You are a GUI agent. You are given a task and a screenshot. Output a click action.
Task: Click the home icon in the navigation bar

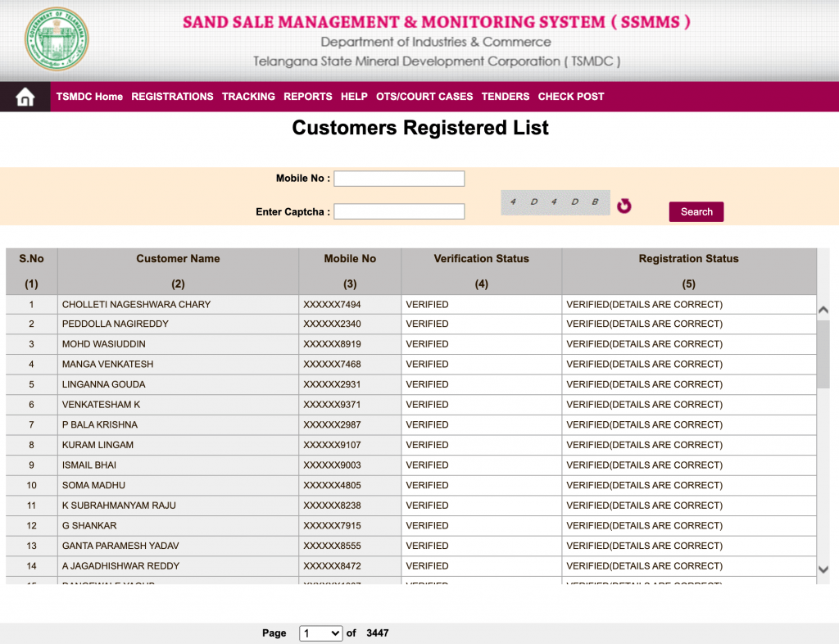(25, 97)
